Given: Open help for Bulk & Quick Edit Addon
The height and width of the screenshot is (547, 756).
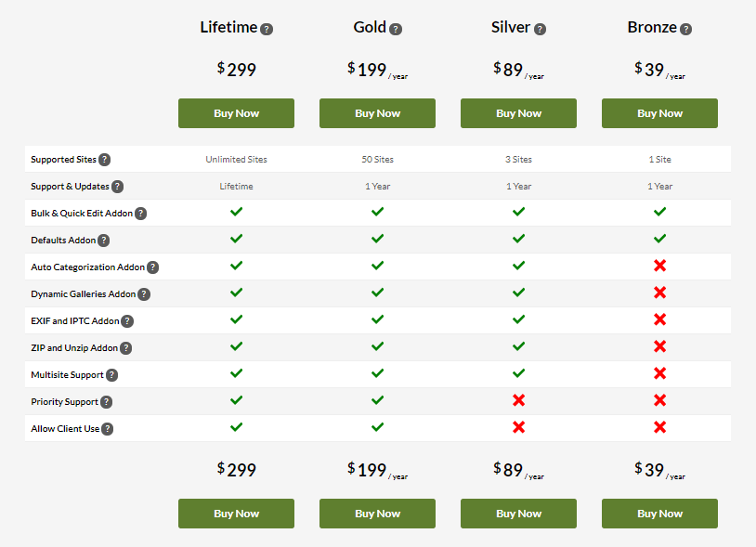Looking at the screenshot, I should 140,214.
